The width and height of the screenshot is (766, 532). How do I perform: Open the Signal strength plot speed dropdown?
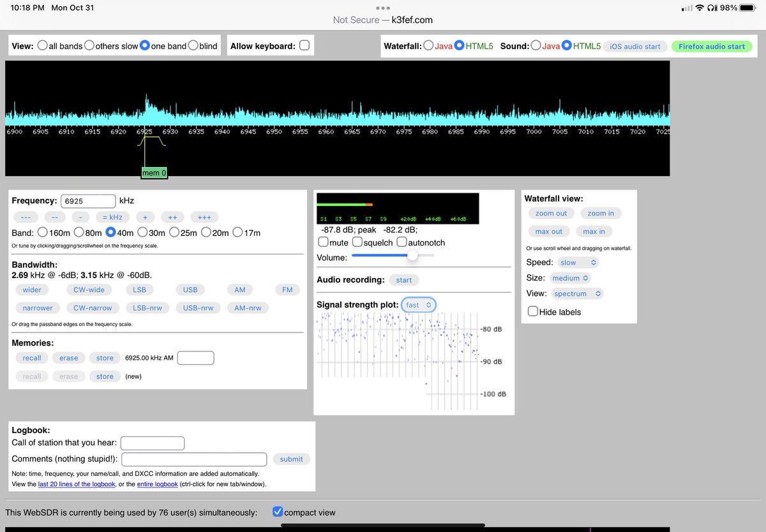coord(419,305)
